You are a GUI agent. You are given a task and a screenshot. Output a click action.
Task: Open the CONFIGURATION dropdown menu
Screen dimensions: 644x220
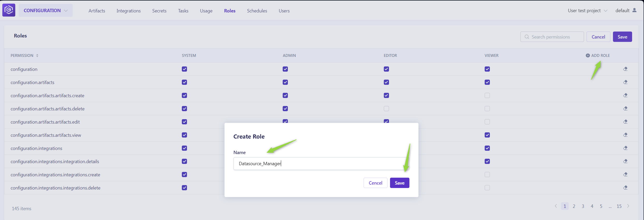point(46,11)
